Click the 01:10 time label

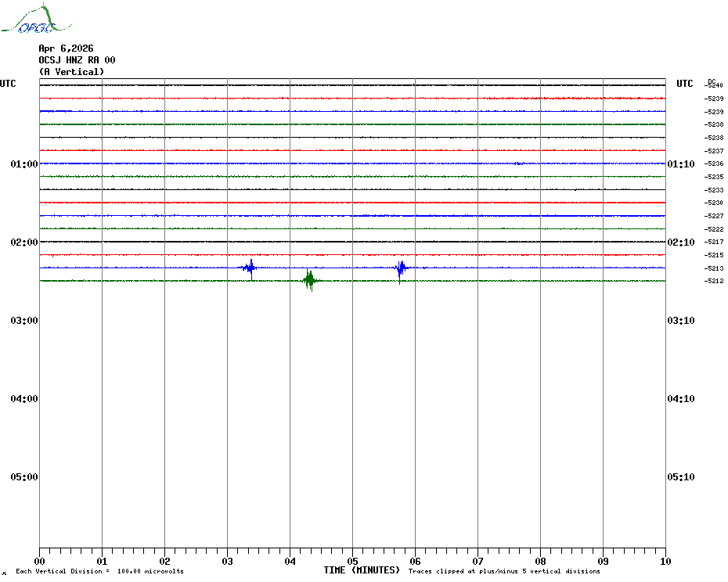(681, 164)
